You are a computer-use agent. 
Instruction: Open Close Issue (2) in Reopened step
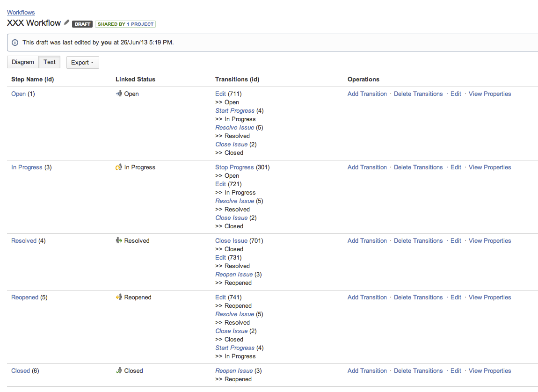click(x=232, y=331)
